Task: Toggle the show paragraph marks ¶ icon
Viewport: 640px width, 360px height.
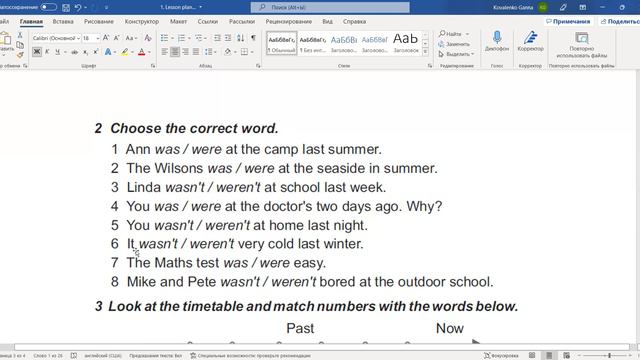Action: [x=253, y=38]
